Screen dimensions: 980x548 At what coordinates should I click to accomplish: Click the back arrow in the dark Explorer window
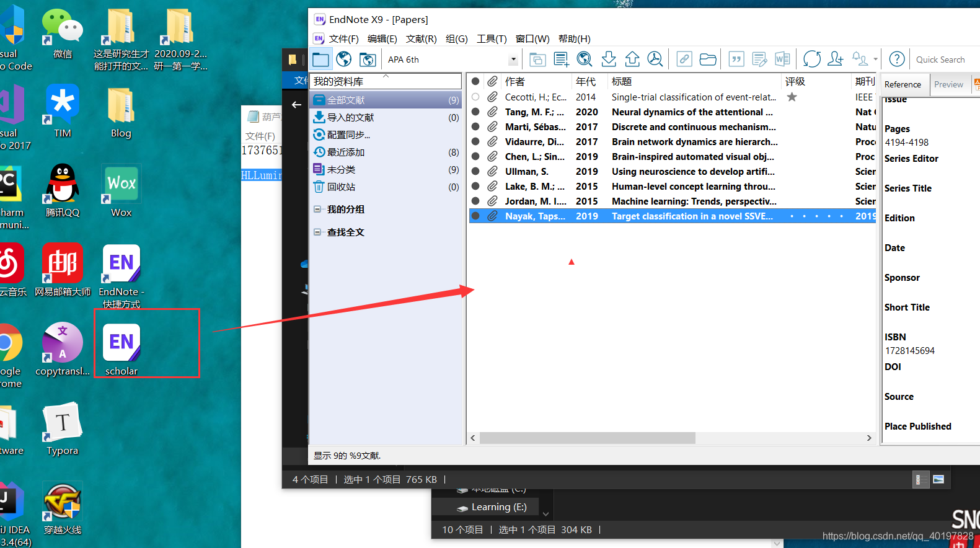coord(296,105)
